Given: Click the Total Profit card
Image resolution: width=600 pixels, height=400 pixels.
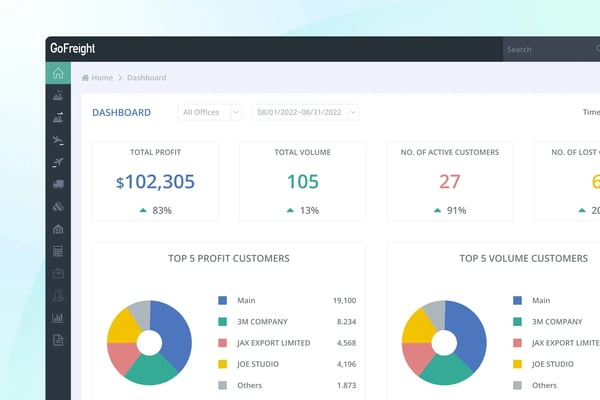Looking at the screenshot, I should coord(155,181).
